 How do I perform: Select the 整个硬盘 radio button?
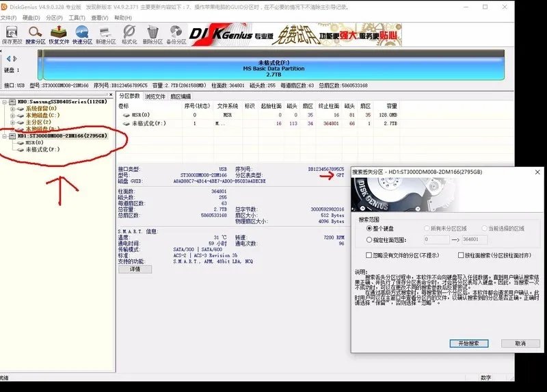(370, 228)
